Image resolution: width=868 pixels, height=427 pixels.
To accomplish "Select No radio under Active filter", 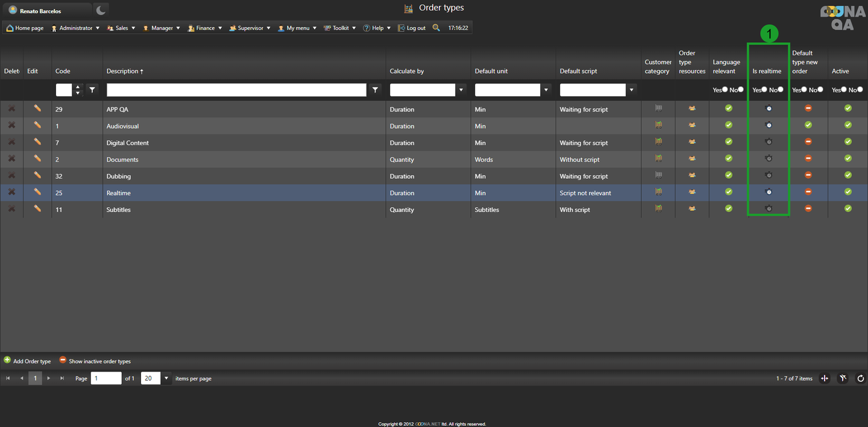I will pyautogui.click(x=860, y=90).
